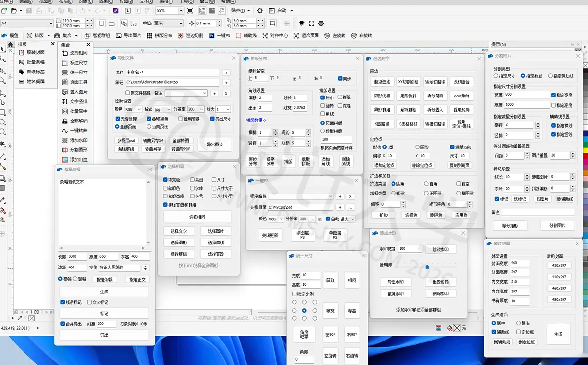The height and width of the screenshot is (365, 588).
Task: Click the 修改水印 button
Action: (x=441, y=249)
